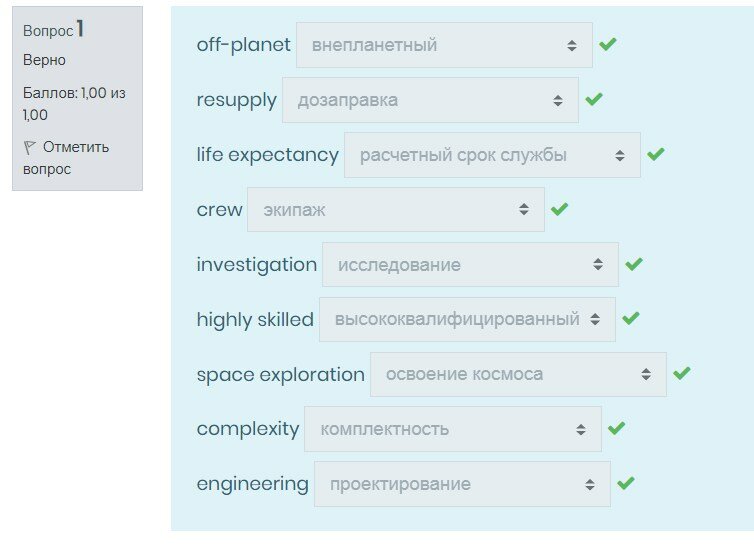
Task: Expand the investigation dropdown showing исследование
Action: [x=470, y=265]
